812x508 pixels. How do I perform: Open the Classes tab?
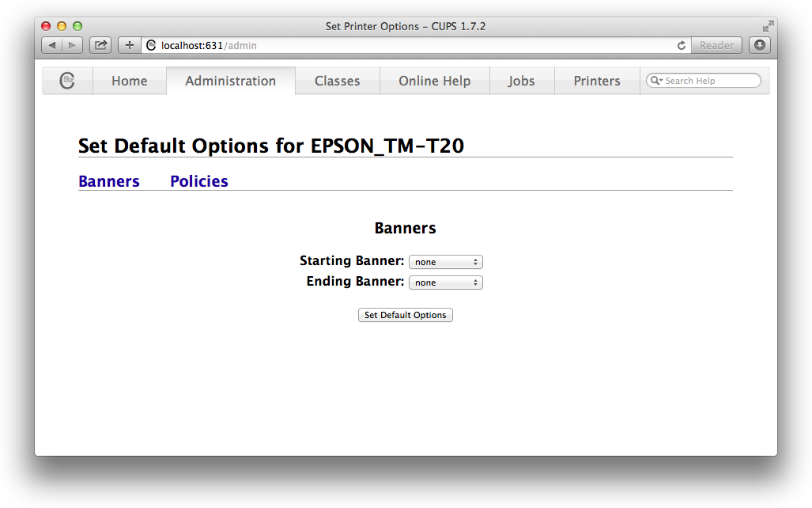(x=337, y=81)
